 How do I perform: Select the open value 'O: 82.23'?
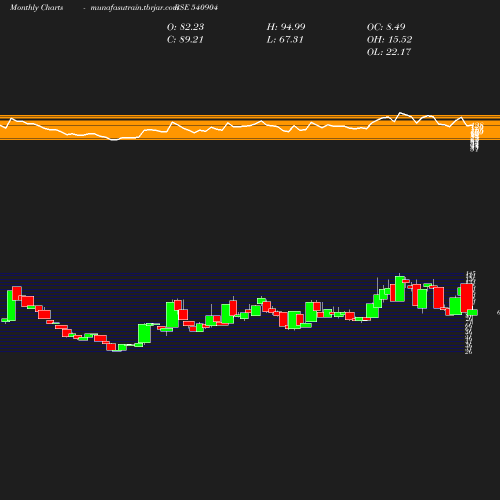[x=185, y=27]
